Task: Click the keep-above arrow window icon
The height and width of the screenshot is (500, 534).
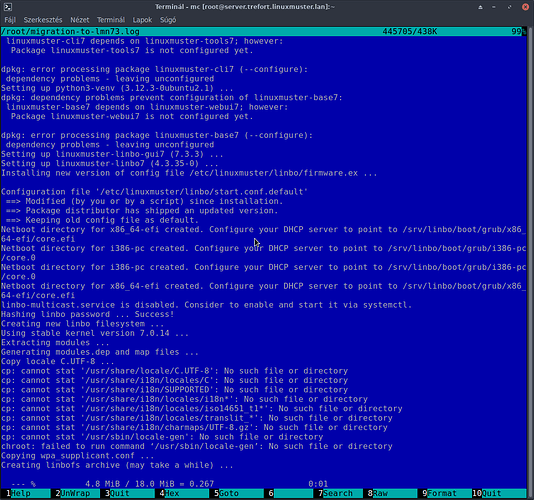Action: [480, 7]
